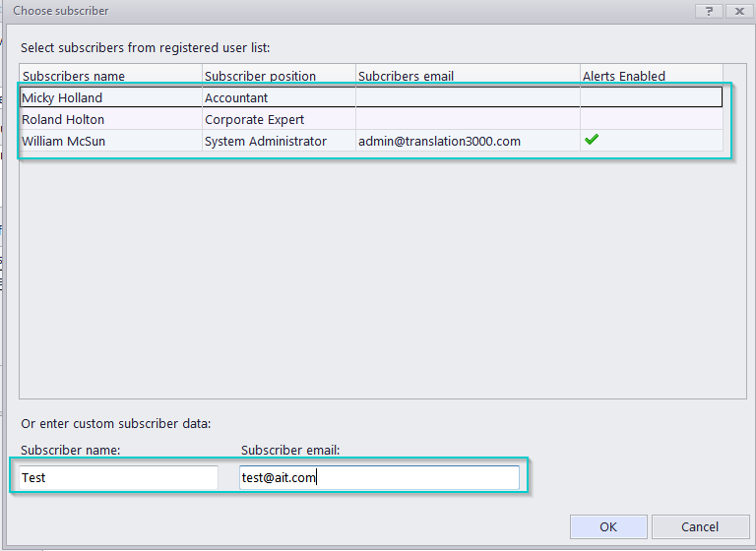Click the admin@translation3000.com email cell
Image resolution: width=756 pixels, height=551 pixels.
pyautogui.click(x=439, y=142)
